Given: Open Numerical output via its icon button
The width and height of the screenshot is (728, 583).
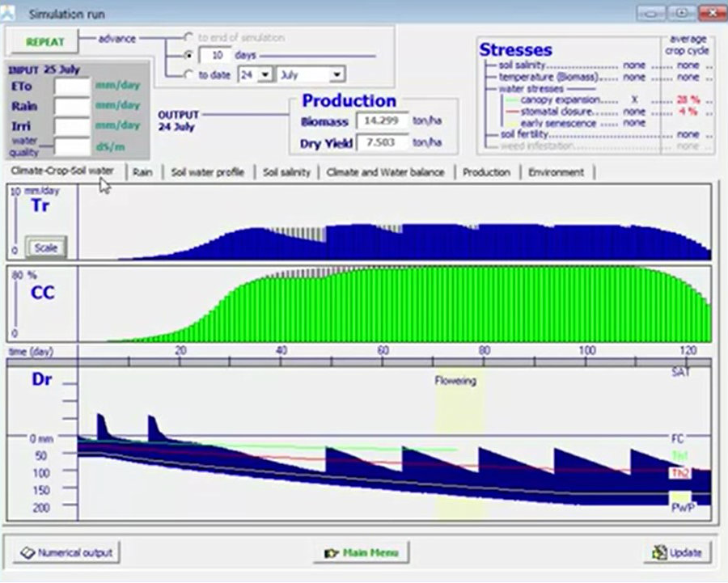Looking at the screenshot, I should point(66,552).
